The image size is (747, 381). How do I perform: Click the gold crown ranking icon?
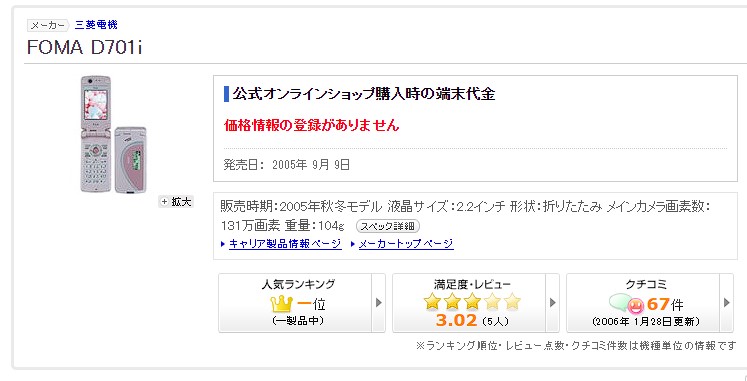[x=281, y=304]
